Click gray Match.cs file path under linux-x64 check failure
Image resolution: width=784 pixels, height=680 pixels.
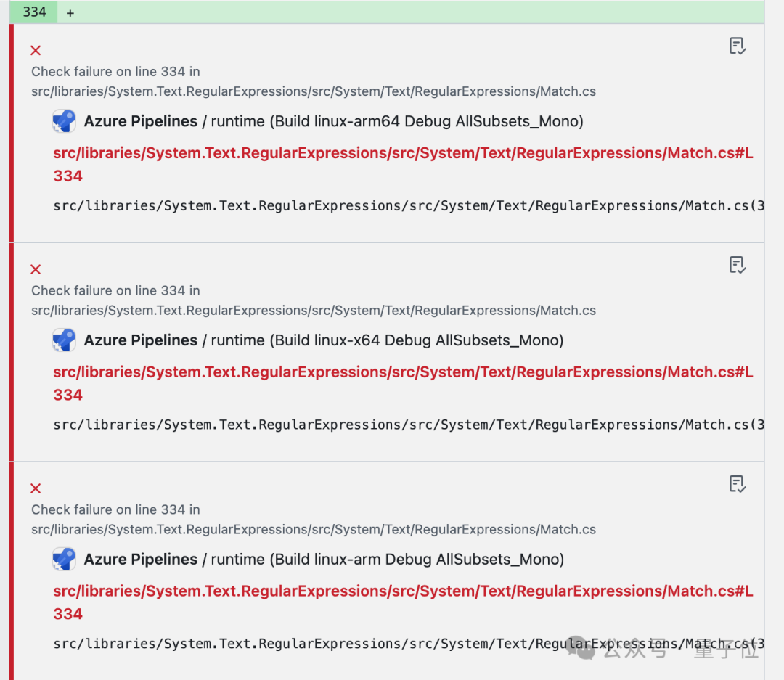[x=314, y=311]
